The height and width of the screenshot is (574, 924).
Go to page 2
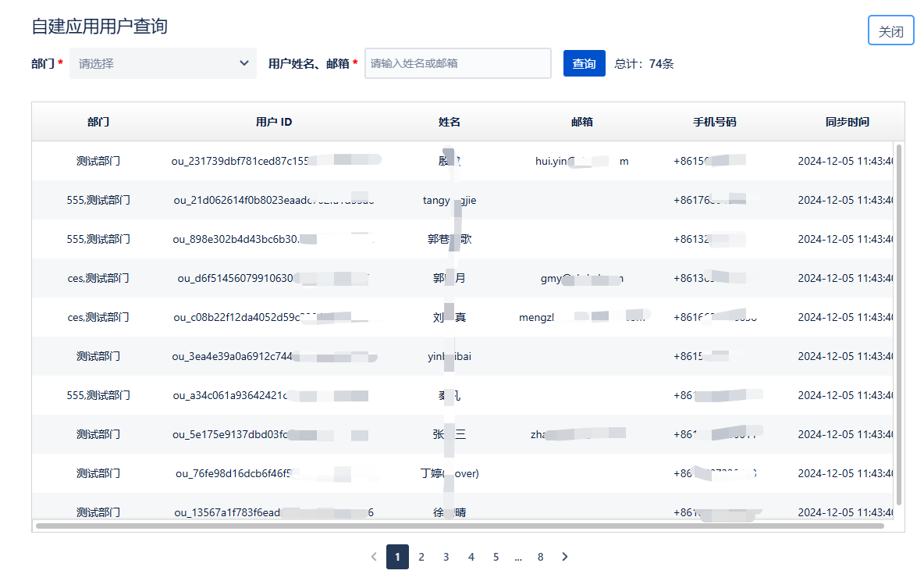[421, 556]
